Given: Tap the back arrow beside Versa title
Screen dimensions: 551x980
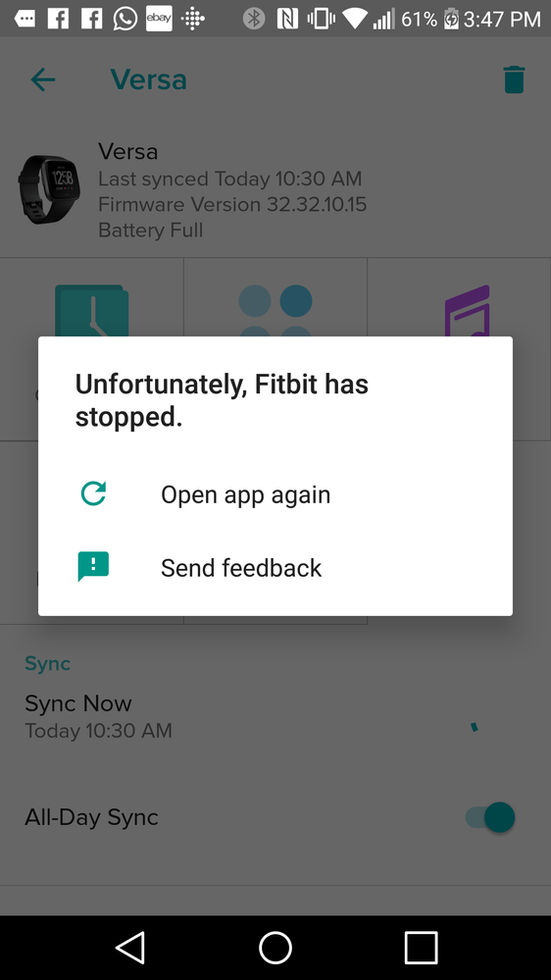Looking at the screenshot, I should pyautogui.click(x=43, y=80).
